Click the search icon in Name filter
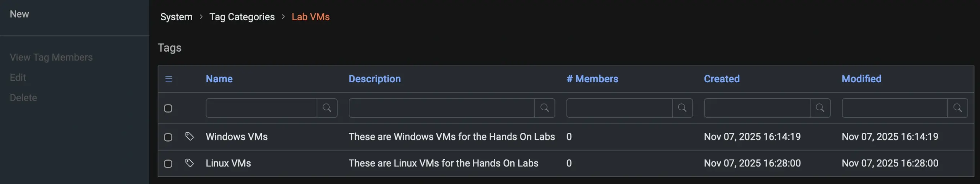This screenshot has height=184, width=980. [x=327, y=108]
